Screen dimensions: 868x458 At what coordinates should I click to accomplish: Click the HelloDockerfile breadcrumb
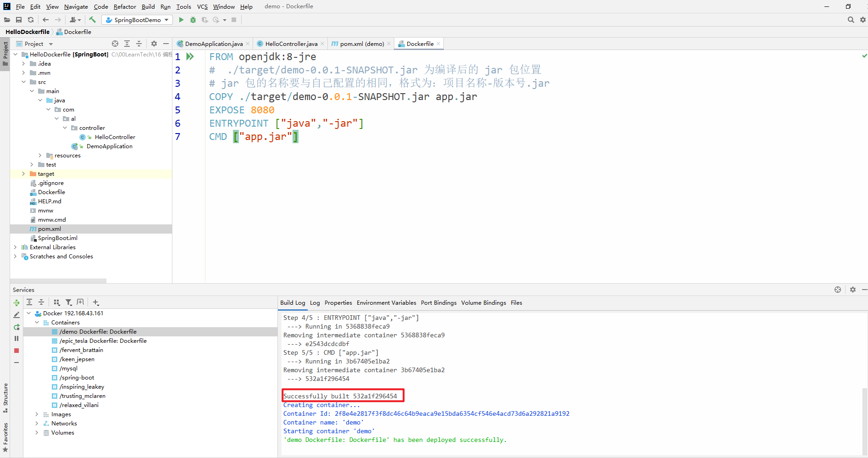click(28, 32)
